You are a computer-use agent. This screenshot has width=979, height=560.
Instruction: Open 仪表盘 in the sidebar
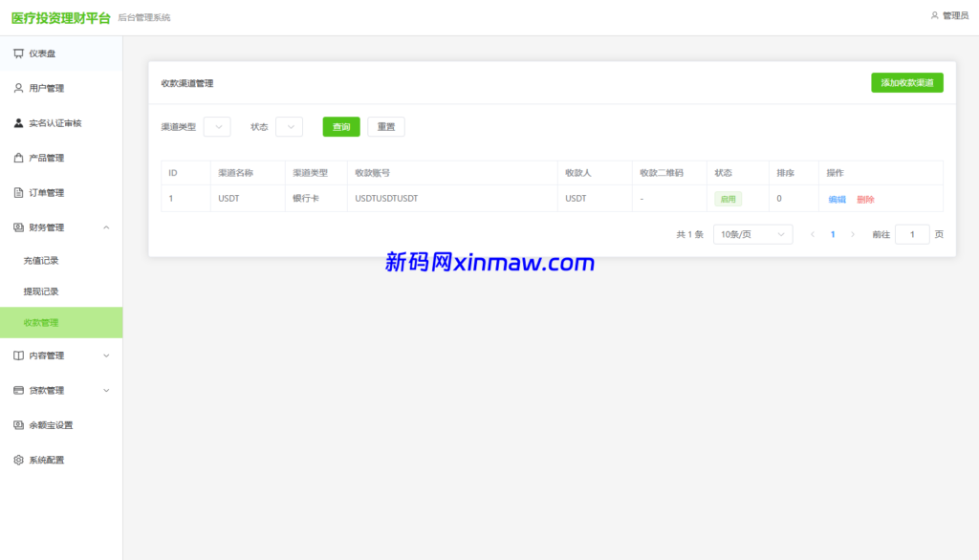coord(61,54)
